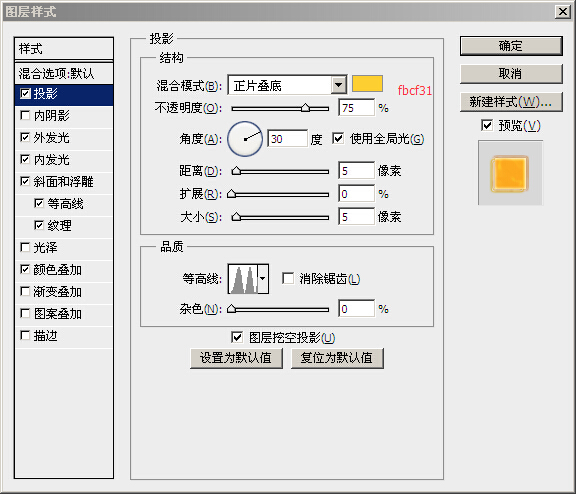
Task: Toggle the 预览 preview checkbox
Action: pos(487,126)
